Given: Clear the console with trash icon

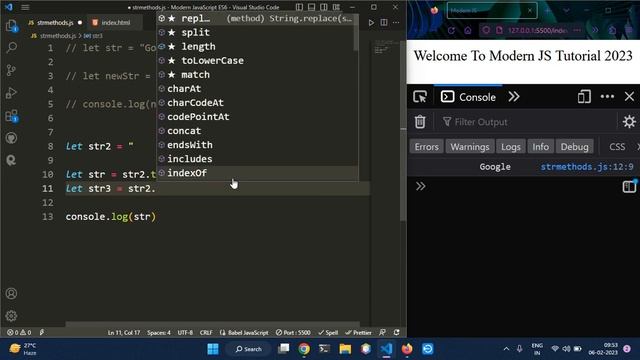Looking at the screenshot, I should 420,122.
